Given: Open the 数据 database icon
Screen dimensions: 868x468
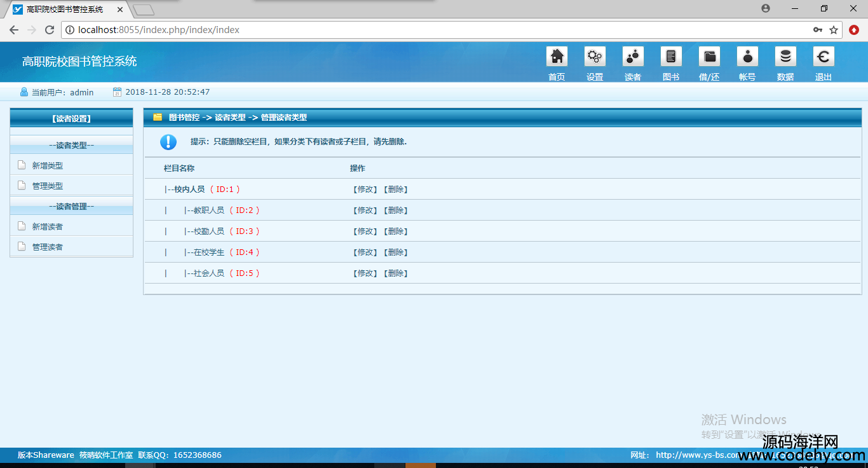Looking at the screenshot, I should (x=785, y=57).
